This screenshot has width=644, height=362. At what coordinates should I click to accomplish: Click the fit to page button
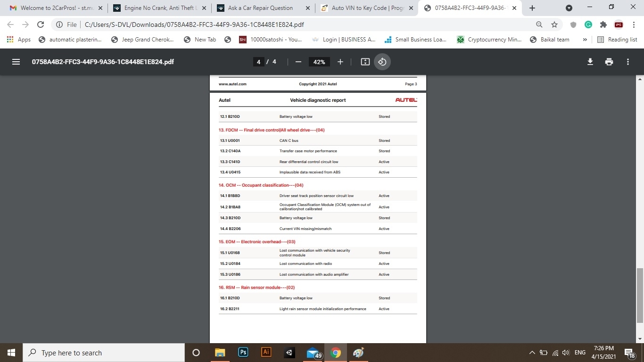coord(365,62)
